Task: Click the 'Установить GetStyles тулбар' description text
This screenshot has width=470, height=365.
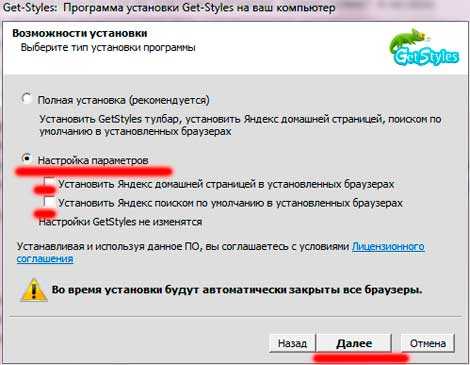Action: (x=240, y=125)
